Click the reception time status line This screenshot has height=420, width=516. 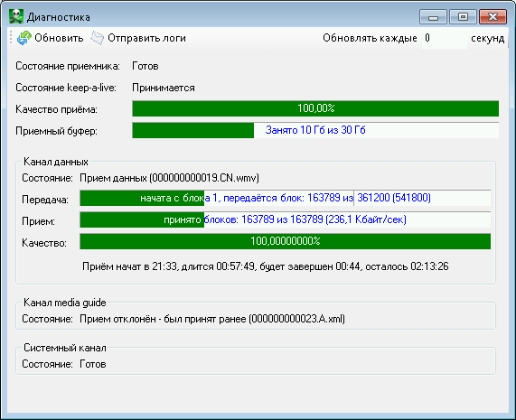(266, 266)
